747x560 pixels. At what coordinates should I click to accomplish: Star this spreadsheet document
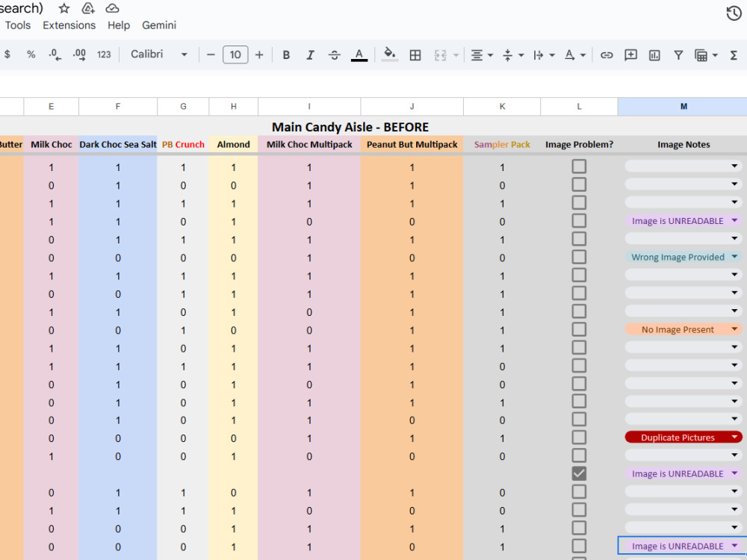click(x=63, y=8)
